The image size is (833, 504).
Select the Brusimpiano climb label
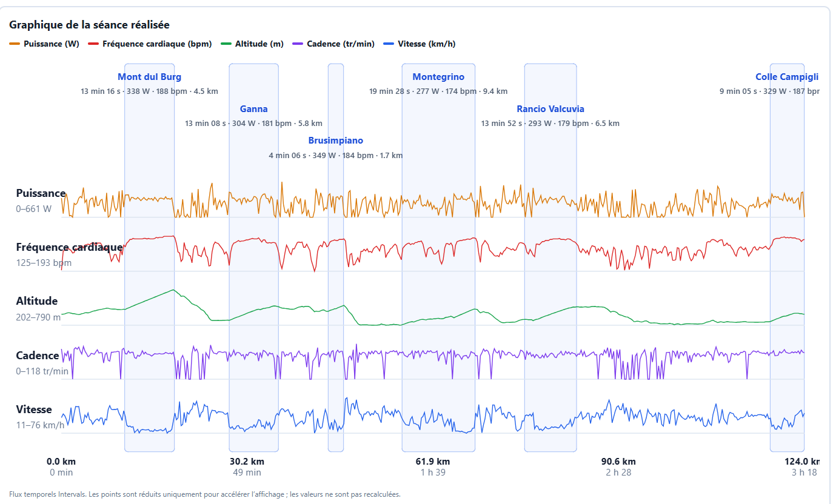[336, 141]
